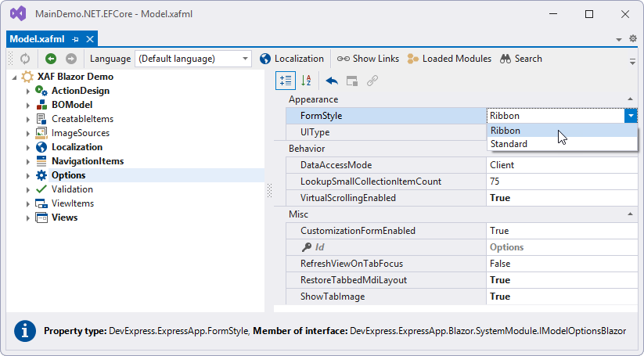Click the BOModel colored blocks icon

click(41, 105)
